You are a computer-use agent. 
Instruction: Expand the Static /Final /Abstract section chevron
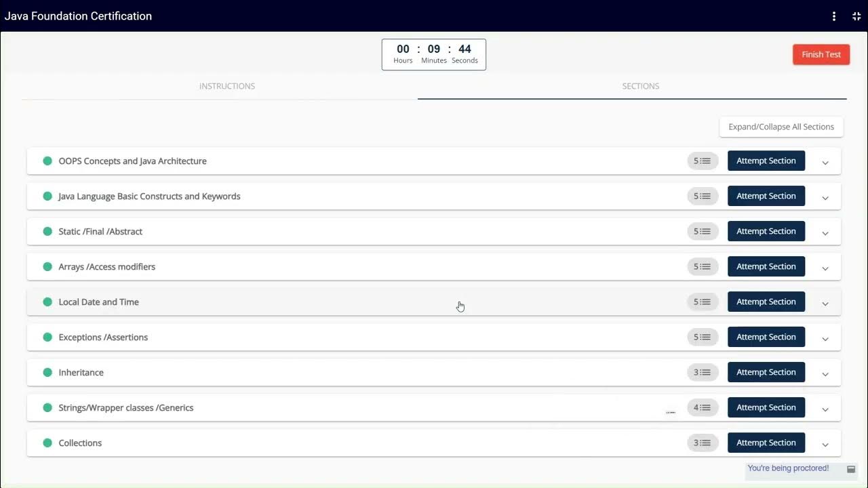825,233
